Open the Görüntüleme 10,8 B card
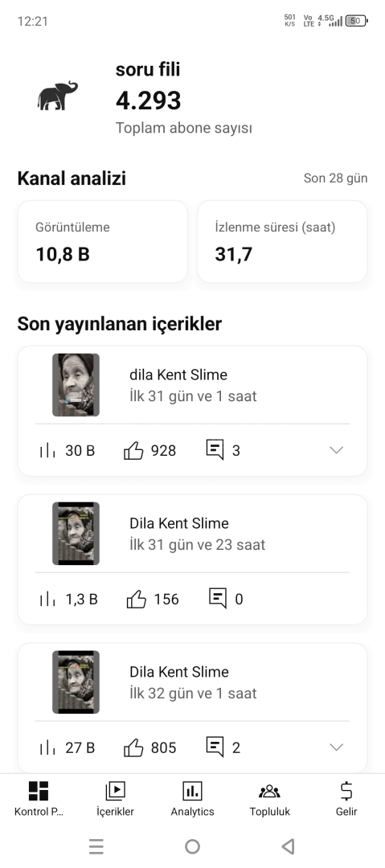This screenshot has height=868, width=385. (103, 241)
